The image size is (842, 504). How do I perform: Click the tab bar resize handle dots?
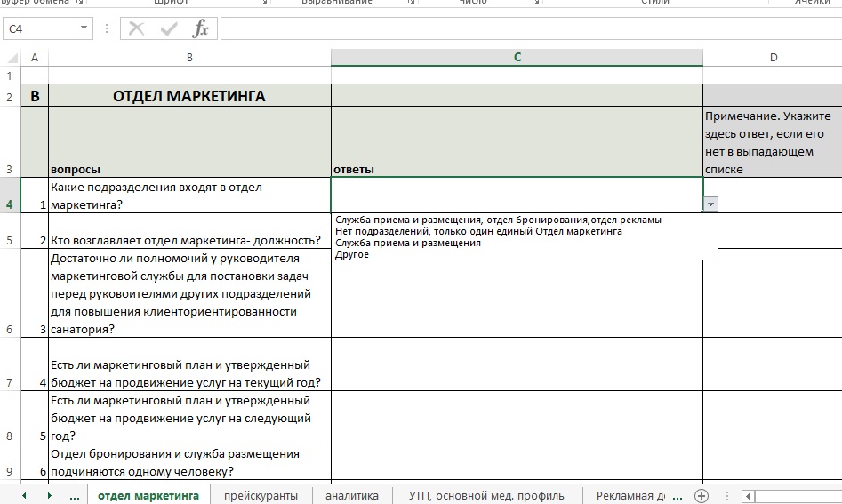point(727,496)
